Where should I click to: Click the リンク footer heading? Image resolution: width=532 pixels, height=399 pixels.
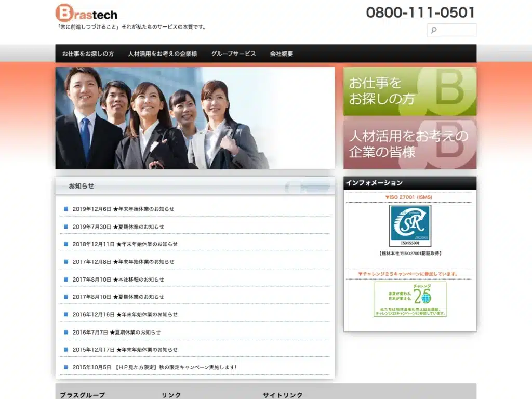pyautogui.click(x=171, y=395)
